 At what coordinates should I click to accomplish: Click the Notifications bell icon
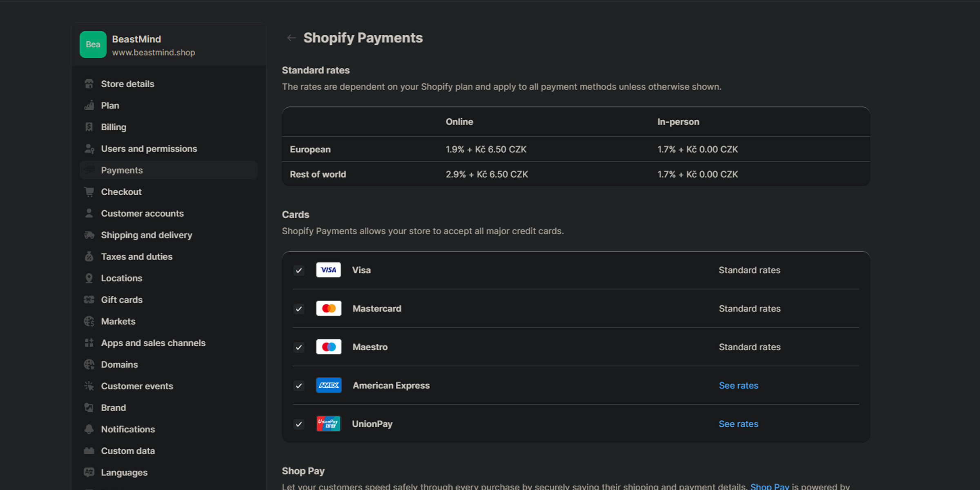click(x=89, y=429)
